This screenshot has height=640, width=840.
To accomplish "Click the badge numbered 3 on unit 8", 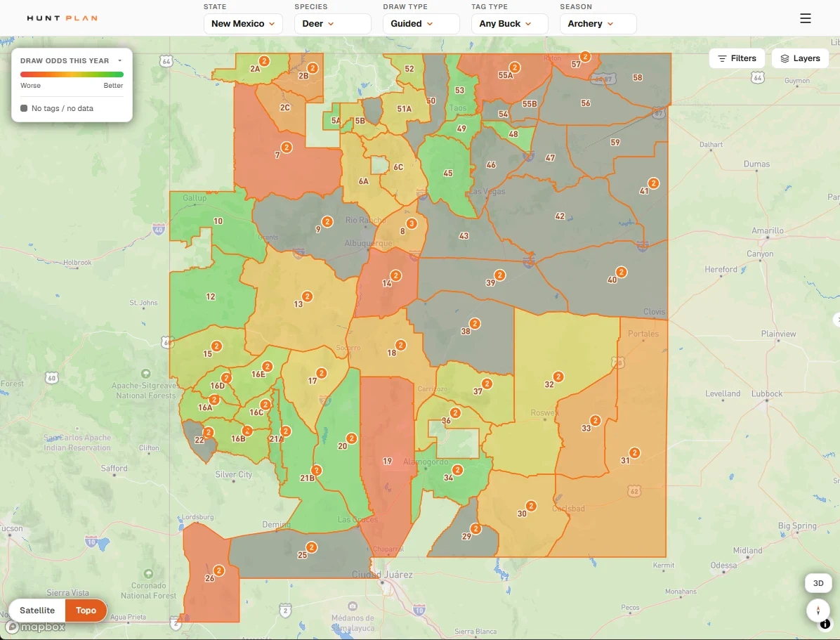I will pyautogui.click(x=412, y=223).
